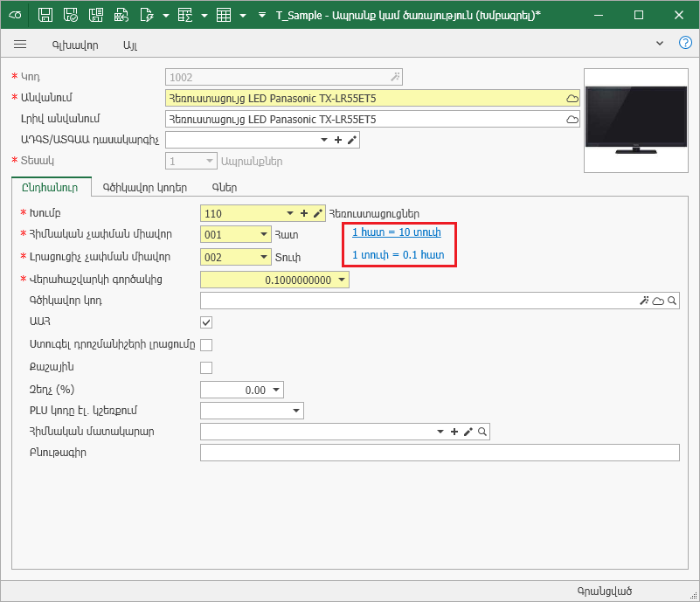This screenshot has width=700, height=602.
Task: Tick the Քաշային checkbox
Action: (x=207, y=368)
